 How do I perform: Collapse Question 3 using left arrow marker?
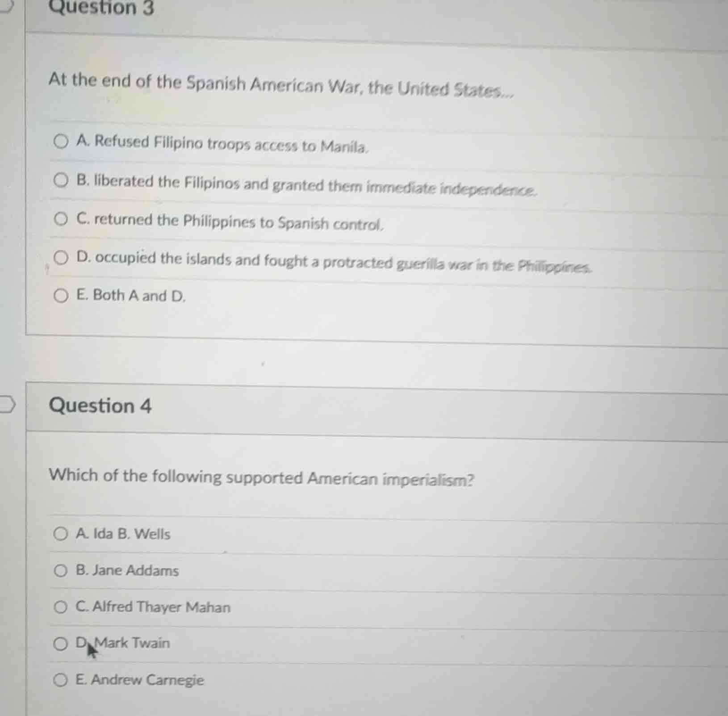6,4
